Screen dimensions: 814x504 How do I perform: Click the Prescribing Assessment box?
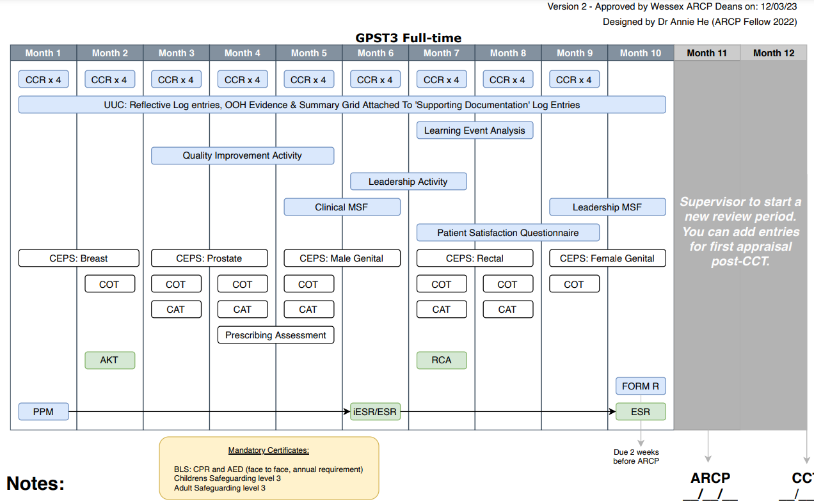(275, 335)
